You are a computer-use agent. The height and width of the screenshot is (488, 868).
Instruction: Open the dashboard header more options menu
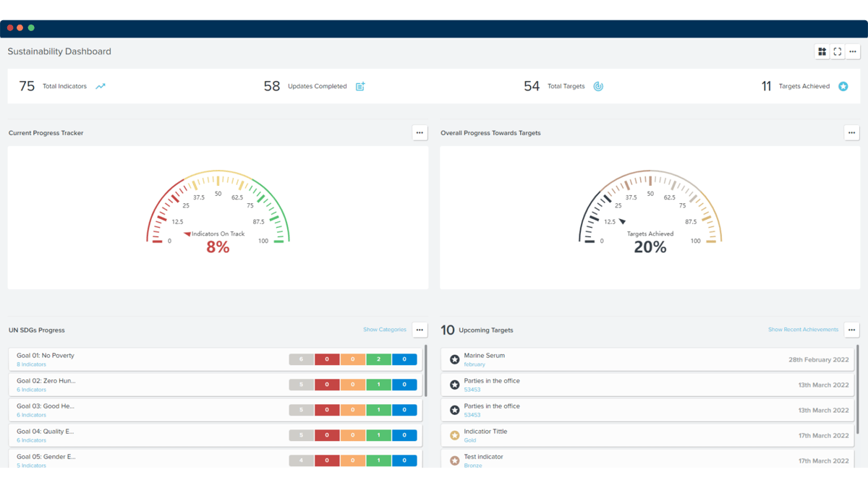[x=853, y=52]
